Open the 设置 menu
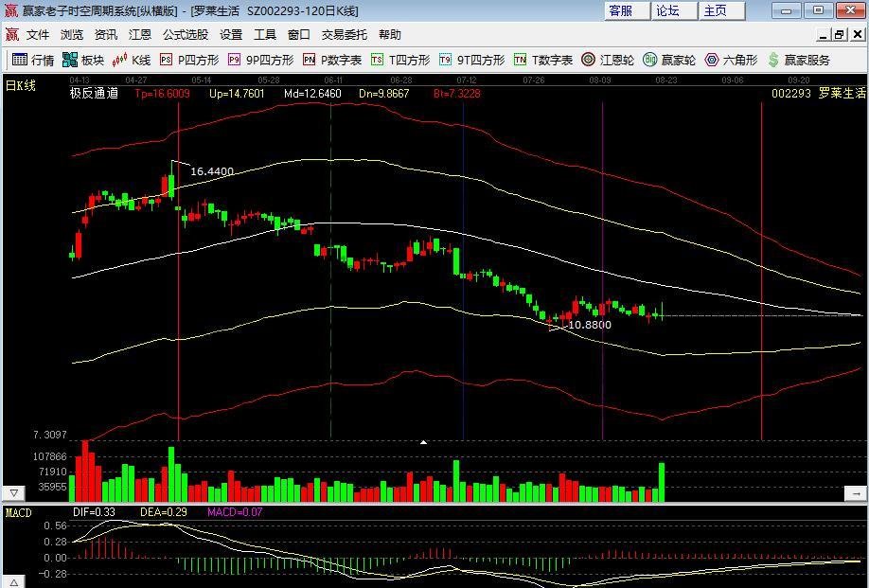The height and width of the screenshot is (588, 869). [231, 35]
